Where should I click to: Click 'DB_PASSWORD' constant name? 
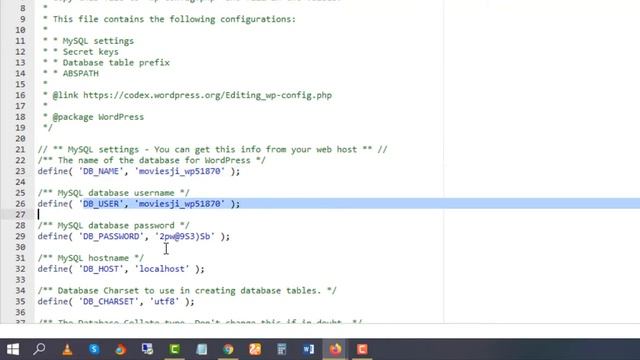click(111, 236)
